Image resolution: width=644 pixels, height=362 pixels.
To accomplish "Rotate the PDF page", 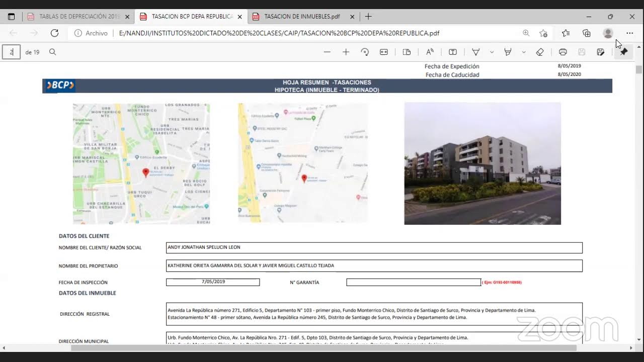I will point(365,52).
